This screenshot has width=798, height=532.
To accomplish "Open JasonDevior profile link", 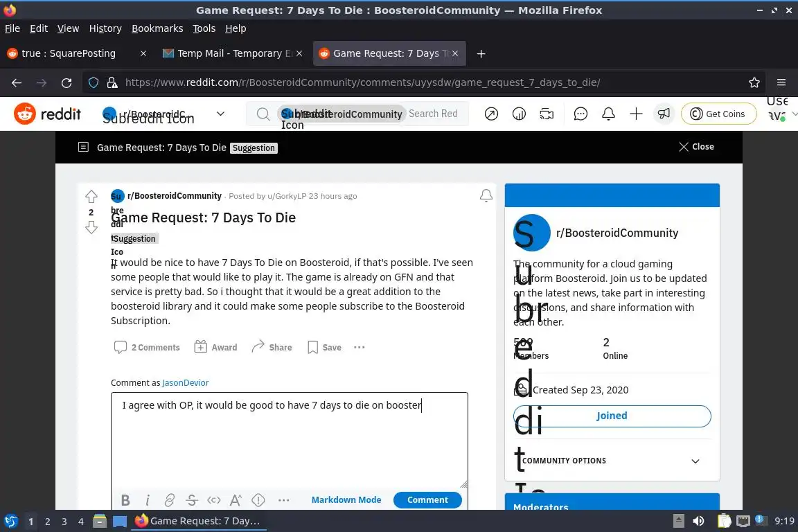I will click(x=185, y=383).
